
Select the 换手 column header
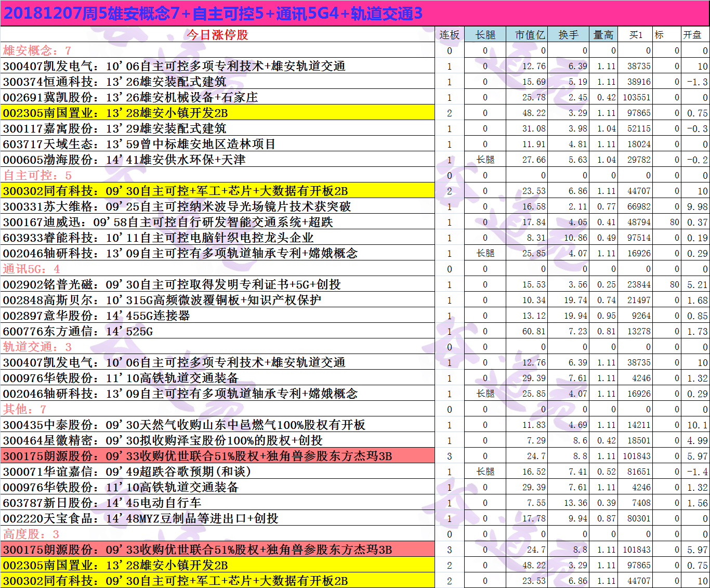568,35
